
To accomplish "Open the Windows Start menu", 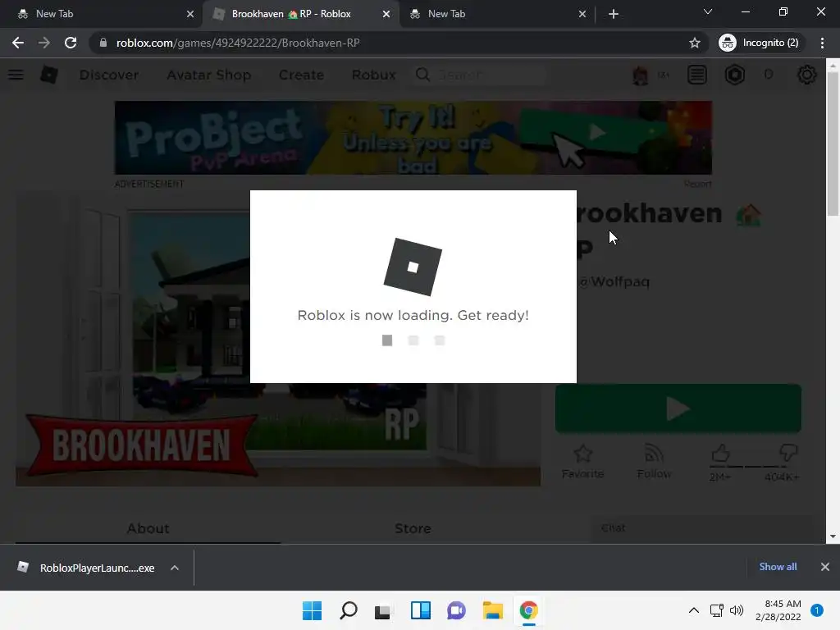I will [313, 610].
